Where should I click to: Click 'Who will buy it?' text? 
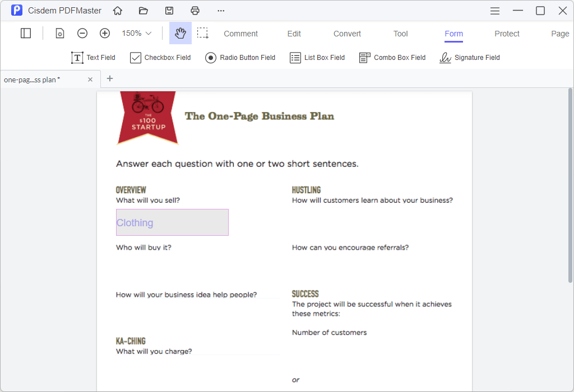(x=143, y=248)
